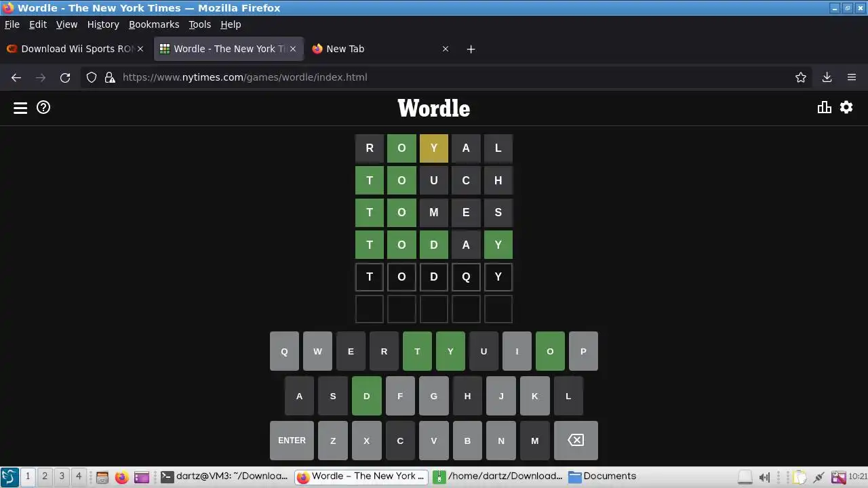The image size is (868, 488).
Task: Switch to virtual desktop 3
Action: click(62, 476)
